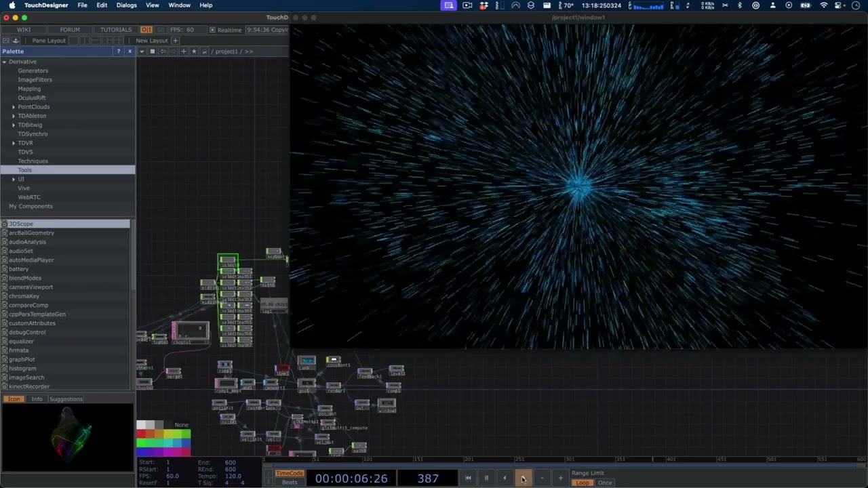
Task: Select WebRTC palette folder
Action: click(29, 197)
